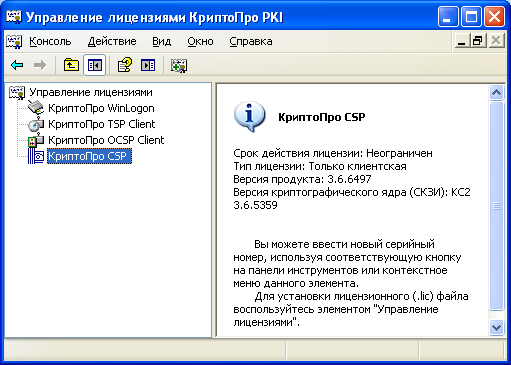
Task: Select the КриптоПро WinLogon node icon
Action: (x=36, y=108)
